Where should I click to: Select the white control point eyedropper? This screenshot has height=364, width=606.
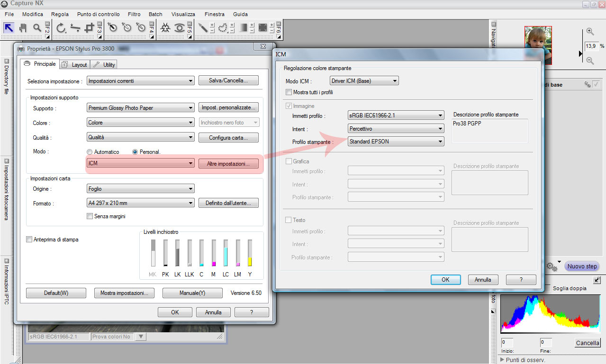[x=141, y=27]
